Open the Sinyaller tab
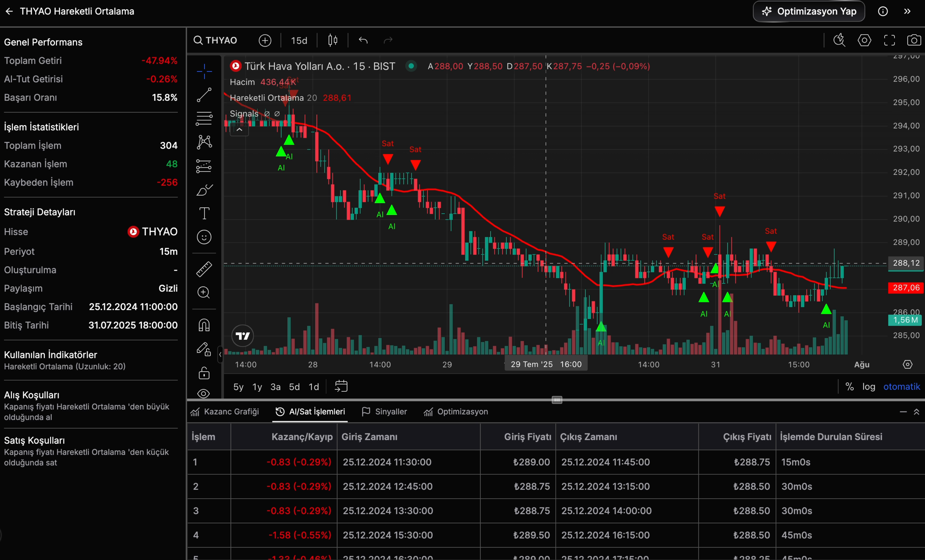Screen dimensions: 925x560 click(384, 412)
